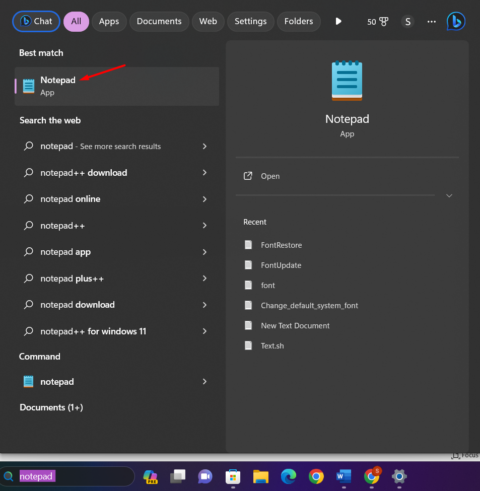Show more filter tabs with the play arrow
The width and height of the screenshot is (480, 491).
point(338,21)
